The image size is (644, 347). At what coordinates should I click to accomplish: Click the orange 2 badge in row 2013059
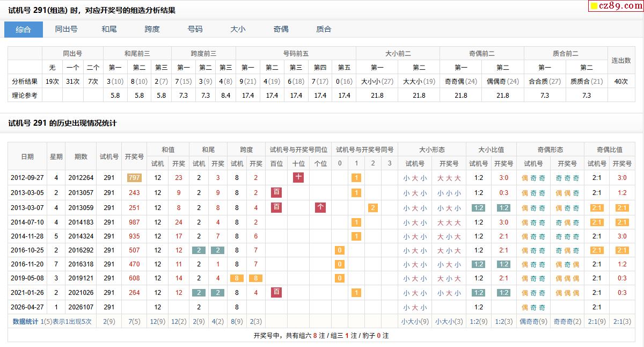pos(373,208)
